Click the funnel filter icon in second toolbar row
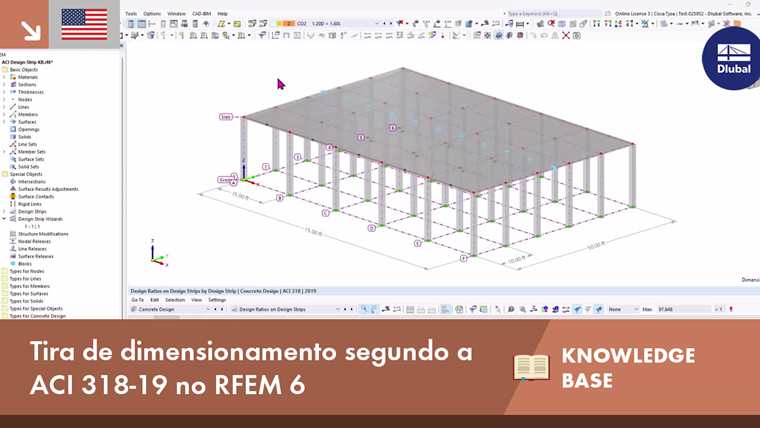This screenshot has height=428, width=760. (262, 35)
